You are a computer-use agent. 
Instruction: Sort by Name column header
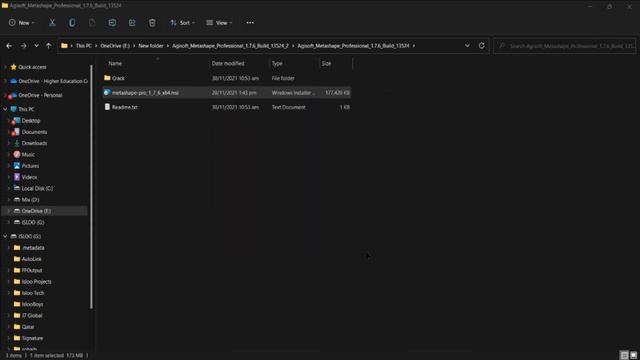point(115,64)
